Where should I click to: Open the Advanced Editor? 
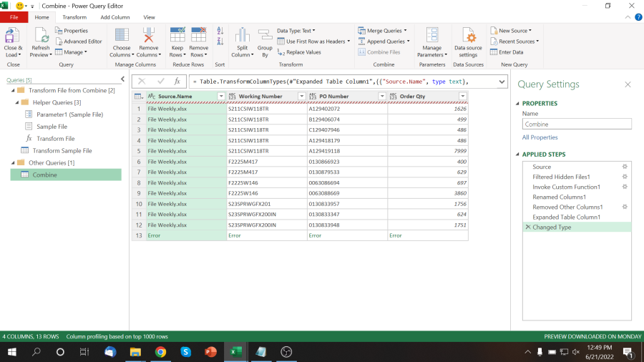tap(79, 41)
